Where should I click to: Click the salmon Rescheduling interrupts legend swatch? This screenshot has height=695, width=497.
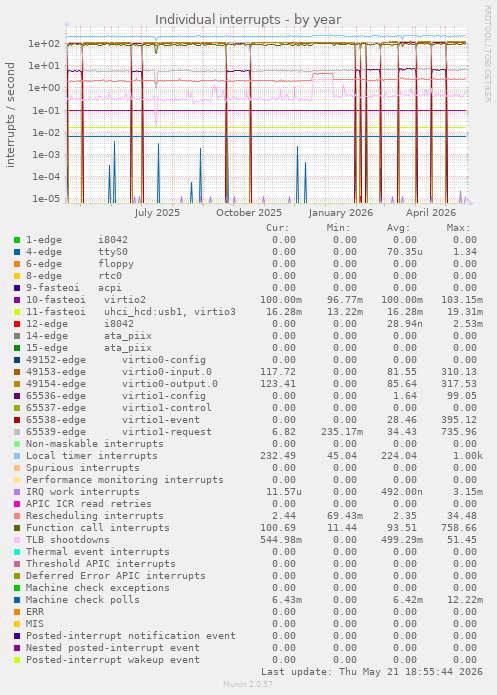[17, 516]
